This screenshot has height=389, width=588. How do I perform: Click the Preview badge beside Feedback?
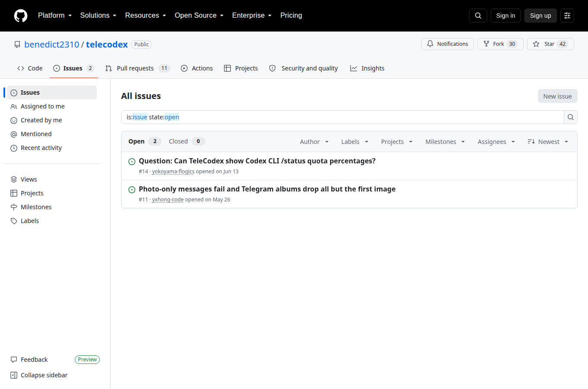coord(87,360)
